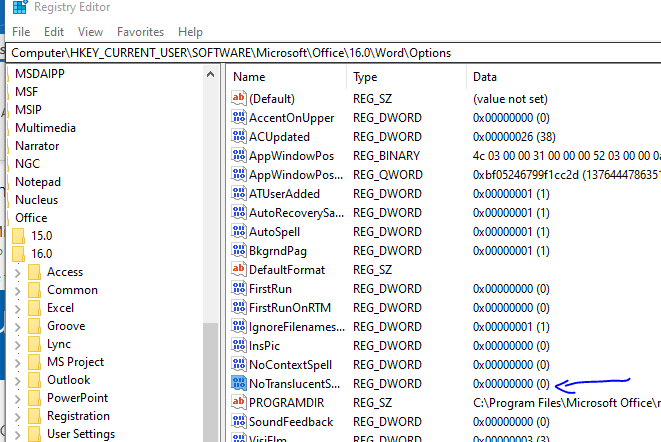Click the REG_QWORD AppWindowPos… value icon
Screen dimensions: 661x442
click(x=239, y=174)
